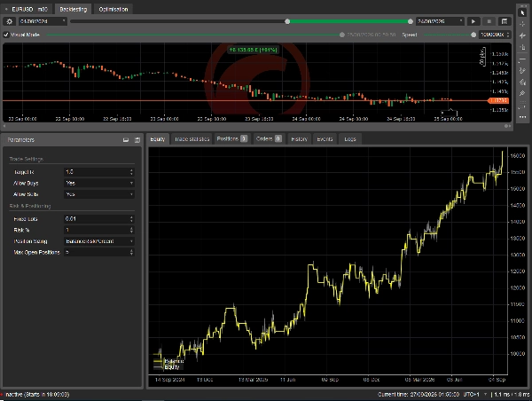Click the first icon in Parameters panel header
532x401 pixels.
click(x=126, y=140)
